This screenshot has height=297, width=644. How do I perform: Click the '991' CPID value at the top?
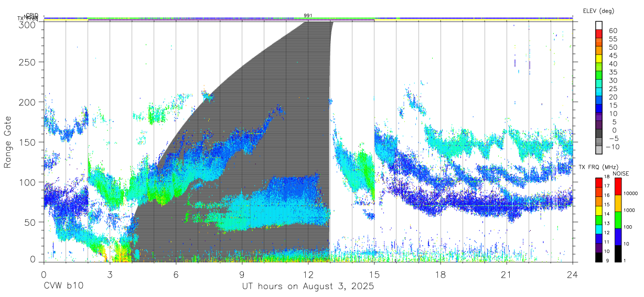click(x=308, y=16)
